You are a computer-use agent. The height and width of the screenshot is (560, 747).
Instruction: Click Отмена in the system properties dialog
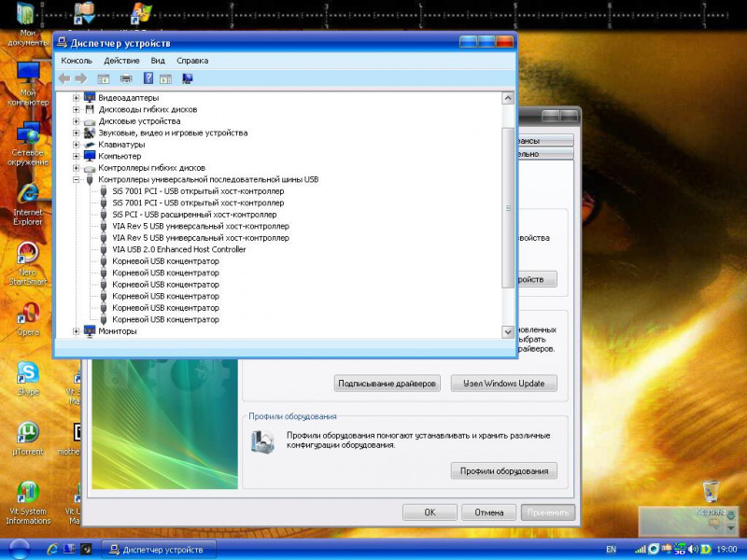[x=488, y=512]
